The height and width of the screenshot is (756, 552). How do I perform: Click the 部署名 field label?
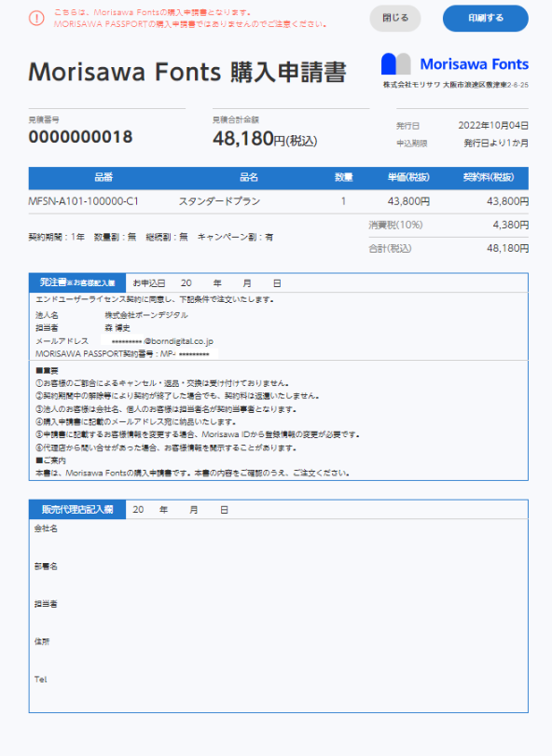pos(46,567)
